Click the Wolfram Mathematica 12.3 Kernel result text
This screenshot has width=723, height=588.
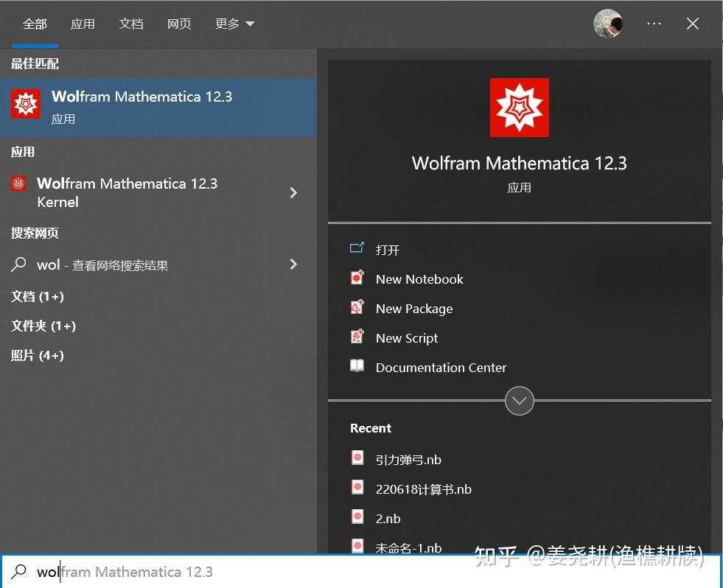(127, 193)
